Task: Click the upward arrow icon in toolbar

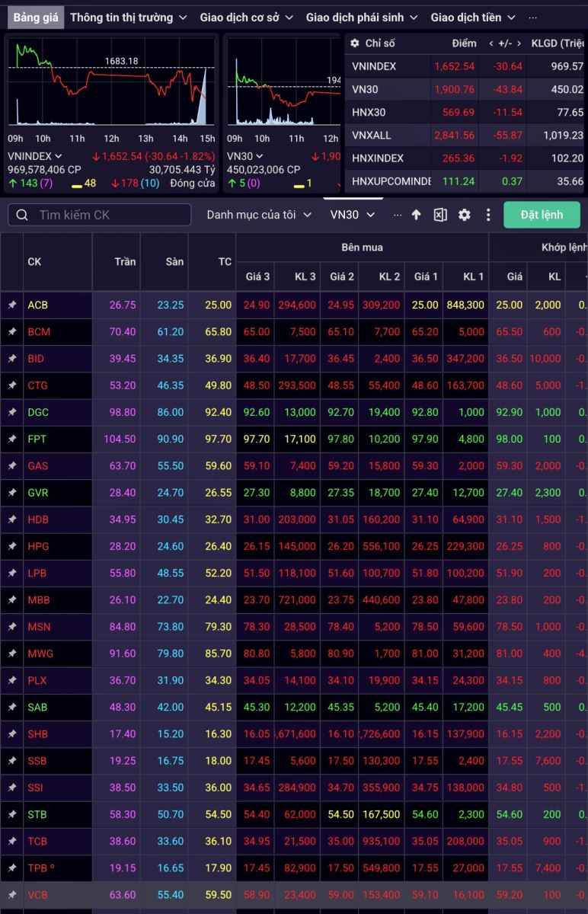Action: (x=416, y=215)
